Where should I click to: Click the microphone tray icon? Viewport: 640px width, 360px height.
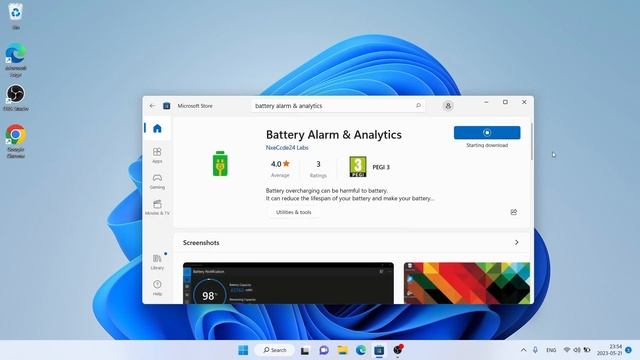click(x=535, y=350)
